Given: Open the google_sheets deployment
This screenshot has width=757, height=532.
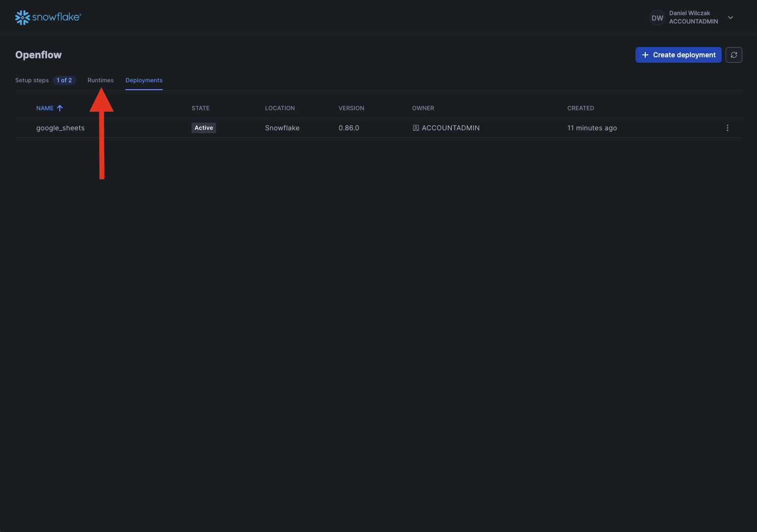Looking at the screenshot, I should [60, 128].
